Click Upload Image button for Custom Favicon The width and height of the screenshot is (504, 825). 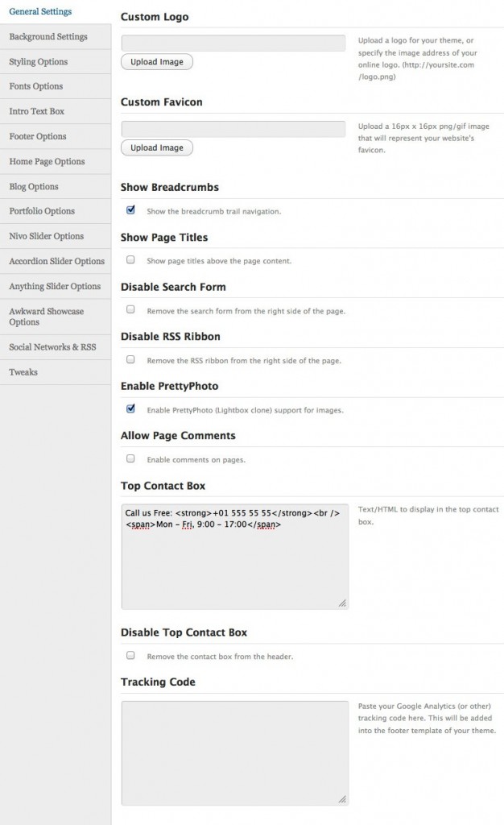[157, 148]
